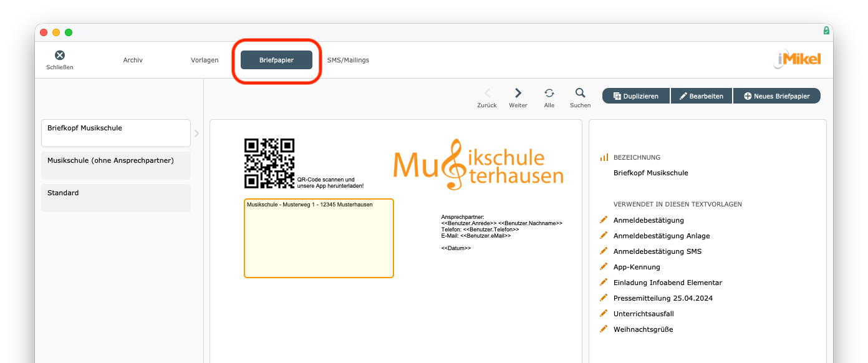The width and height of the screenshot is (868, 363).
Task: Edit Anmeldebestätigung Anlage pencil icon
Action: coord(603,235)
